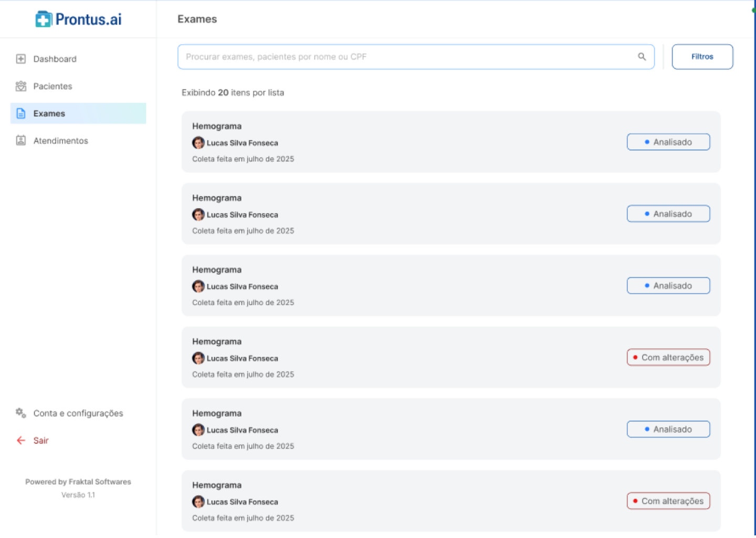Screen dimensions: 756x538
Task: Click Lucas Silva Fonseca name in last card
Action: click(243, 502)
